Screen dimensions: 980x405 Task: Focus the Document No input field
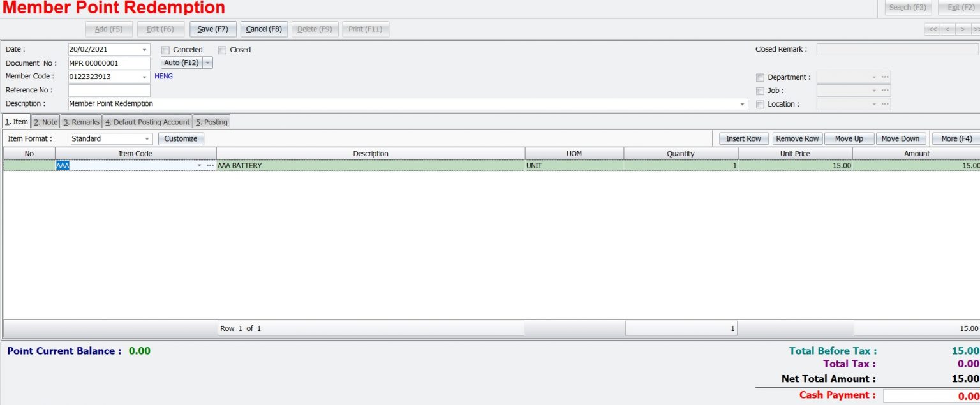pyautogui.click(x=109, y=63)
